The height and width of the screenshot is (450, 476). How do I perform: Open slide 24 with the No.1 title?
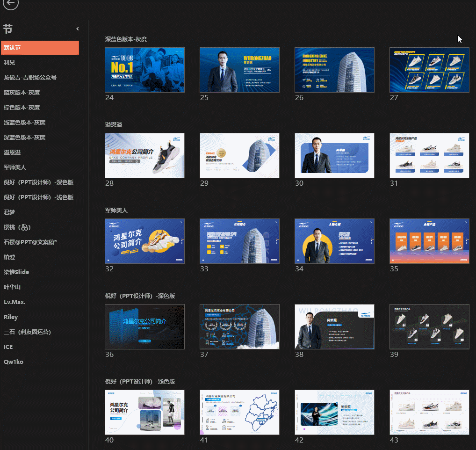click(x=144, y=70)
